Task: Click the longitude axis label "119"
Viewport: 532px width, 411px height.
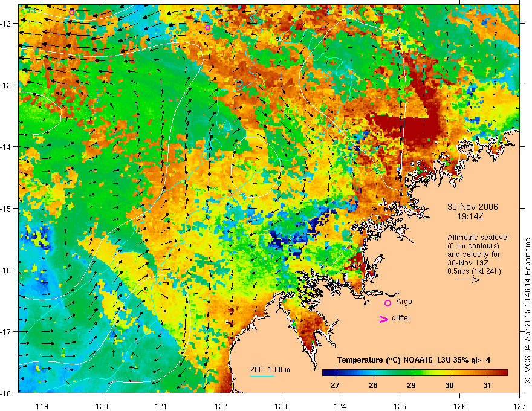Action: tap(42, 406)
